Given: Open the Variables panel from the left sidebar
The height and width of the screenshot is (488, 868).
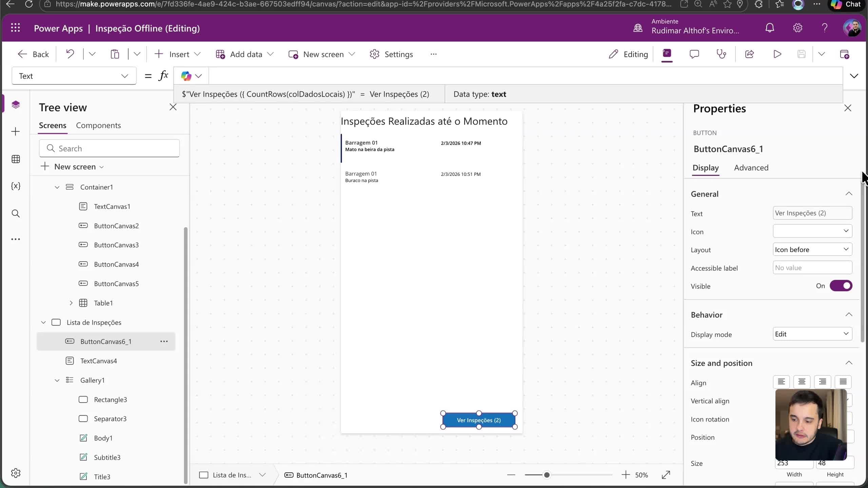Looking at the screenshot, I should pos(16,186).
